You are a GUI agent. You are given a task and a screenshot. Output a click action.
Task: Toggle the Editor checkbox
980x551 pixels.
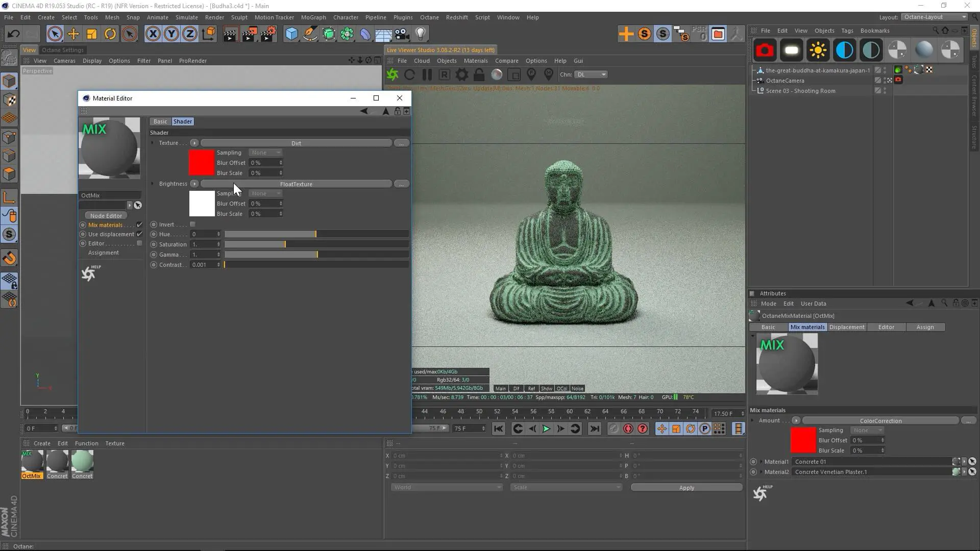[x=139, y=243]
